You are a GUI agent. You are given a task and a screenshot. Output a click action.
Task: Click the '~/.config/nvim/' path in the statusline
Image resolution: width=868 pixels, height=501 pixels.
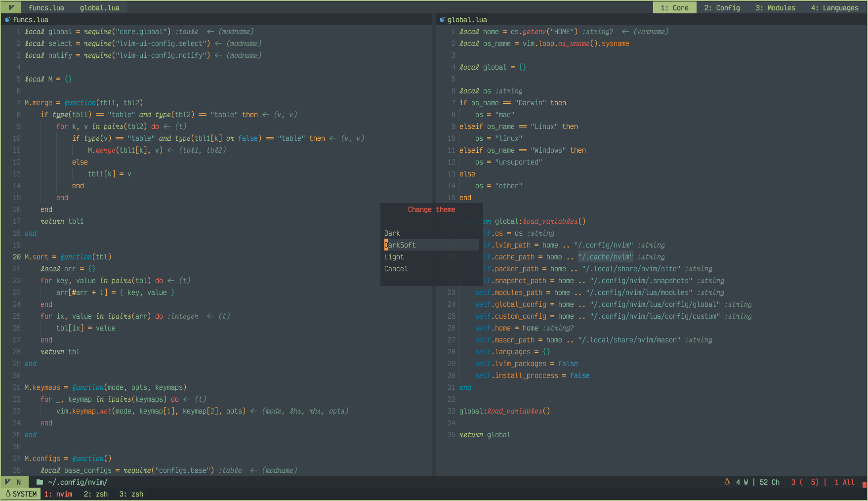(x=78, y=482)
